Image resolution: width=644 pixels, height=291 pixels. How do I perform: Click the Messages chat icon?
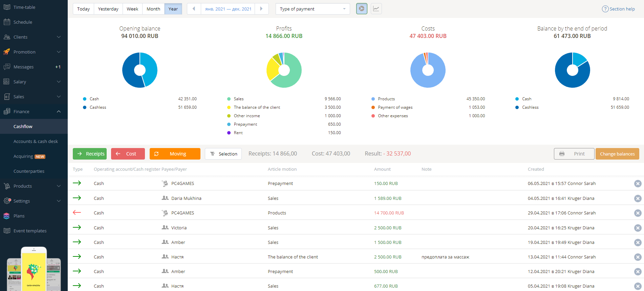7,67
